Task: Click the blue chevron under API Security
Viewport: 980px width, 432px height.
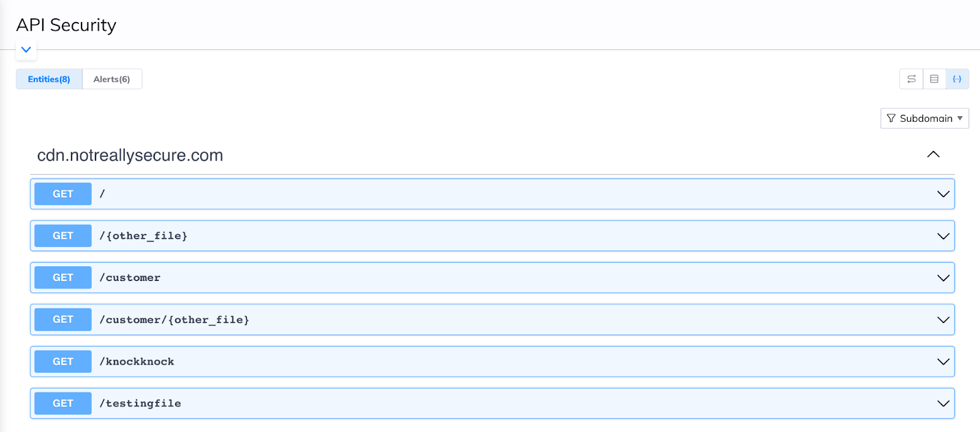Action: coord(26,50)
